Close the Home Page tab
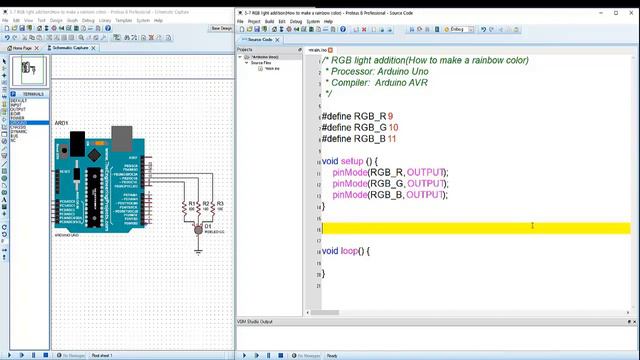The height and width of the screenshot is (360, 640). click(x=37, y=48)
